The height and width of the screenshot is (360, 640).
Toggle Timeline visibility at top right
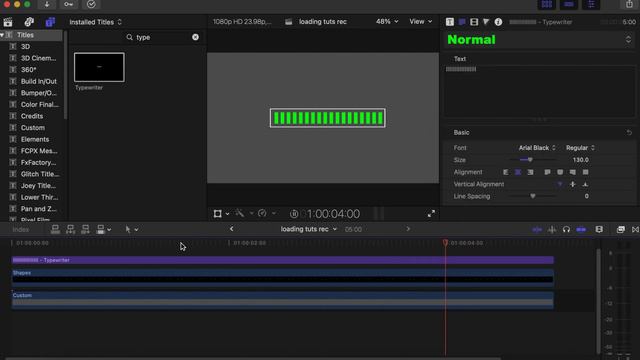pyautogui.click(x=569, y=4)
